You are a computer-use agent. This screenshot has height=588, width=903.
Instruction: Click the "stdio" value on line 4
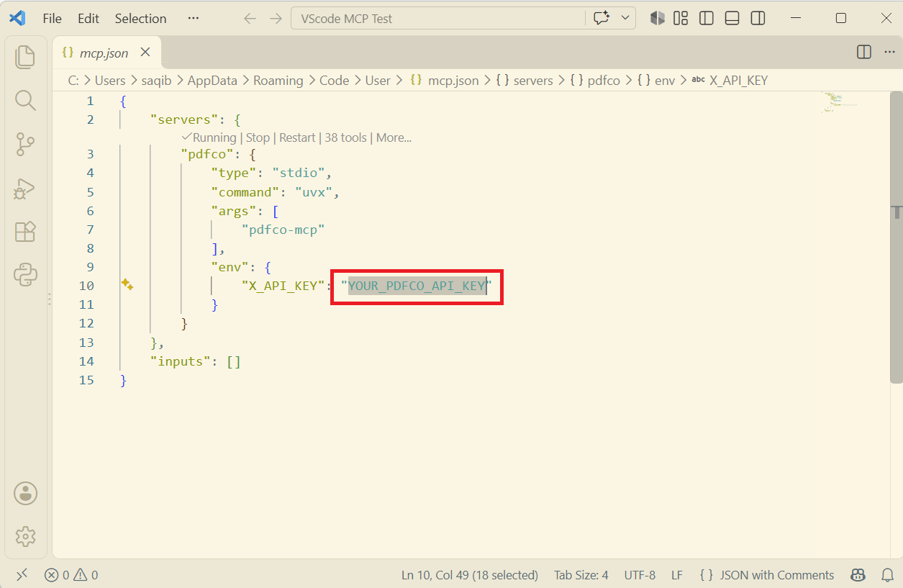[299, 173]
